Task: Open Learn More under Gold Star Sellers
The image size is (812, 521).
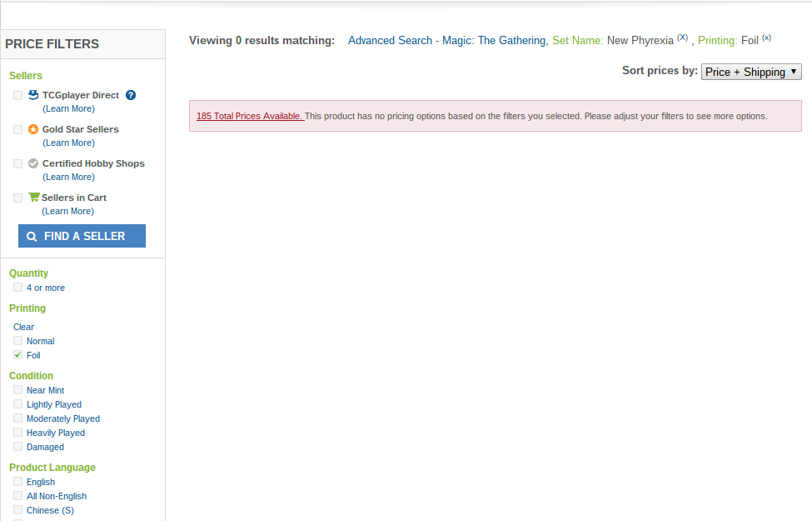Action: coord(68,143)
